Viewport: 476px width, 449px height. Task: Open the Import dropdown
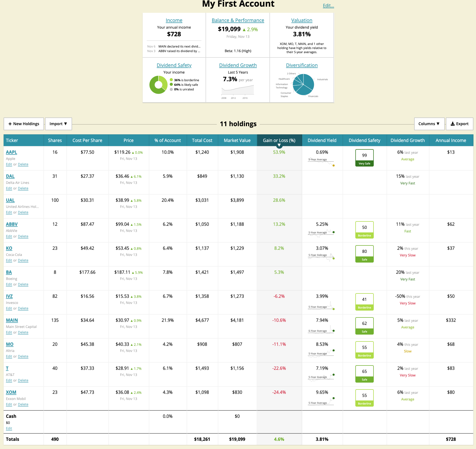[x=58, y=124]
